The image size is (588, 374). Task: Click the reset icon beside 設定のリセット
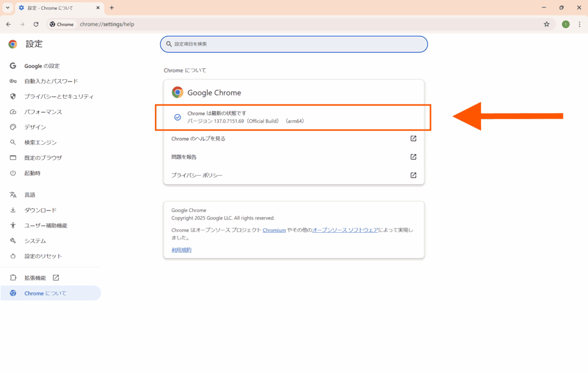coord(13,256)
